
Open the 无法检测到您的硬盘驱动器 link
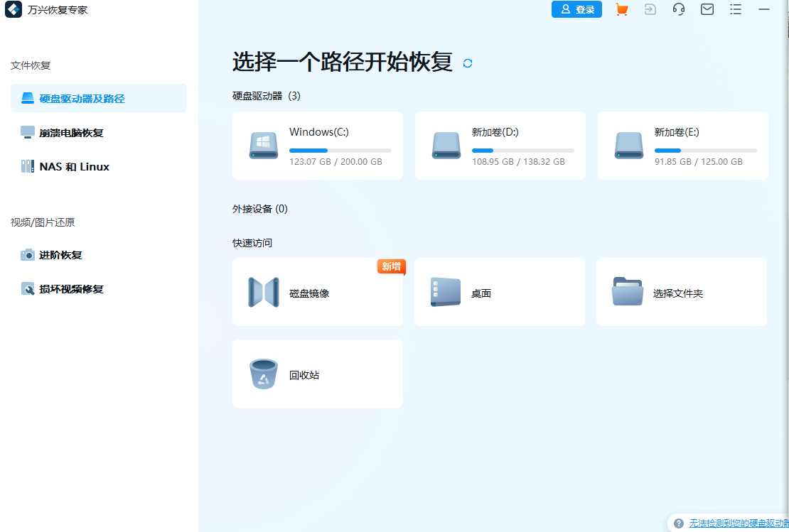tap(732, 523)
